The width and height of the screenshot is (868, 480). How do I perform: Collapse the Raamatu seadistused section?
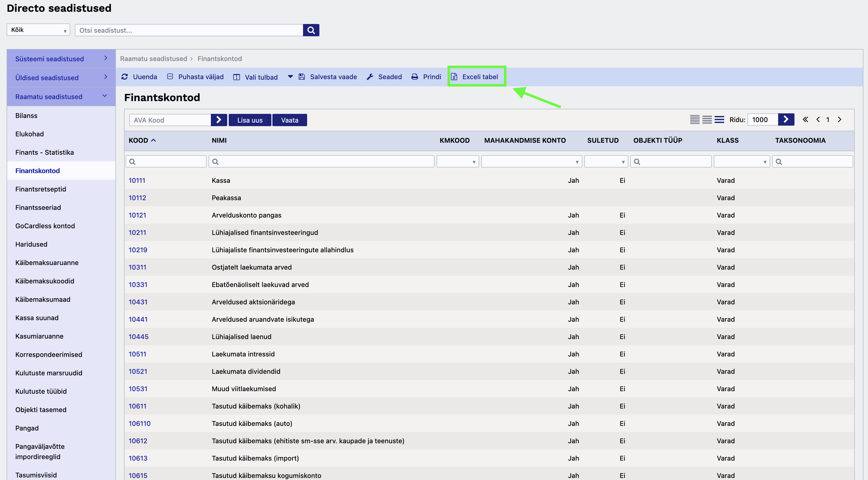(61, 97)
